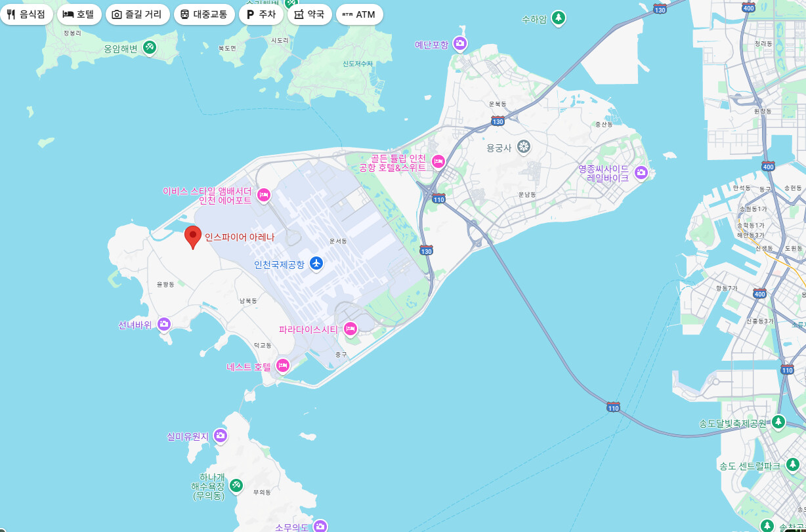Click the 을왕동 neighborhood label

pyautogui.click(x=166, y=284)
